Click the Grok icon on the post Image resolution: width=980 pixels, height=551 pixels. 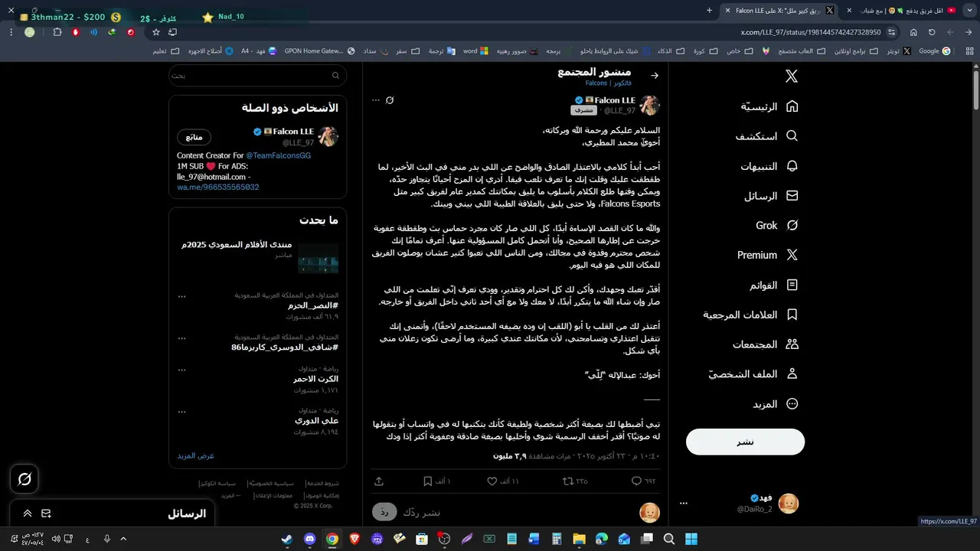coord(390,100)
